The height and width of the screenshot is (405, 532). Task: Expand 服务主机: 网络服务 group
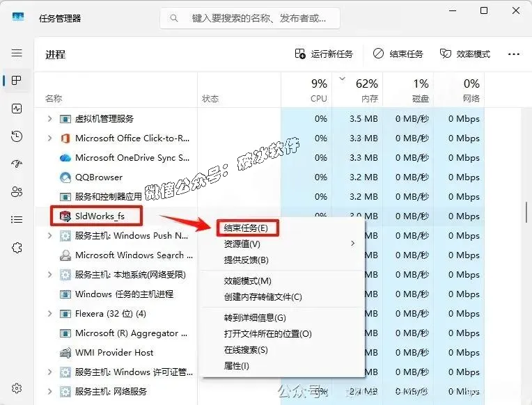[x=50, y=392]
